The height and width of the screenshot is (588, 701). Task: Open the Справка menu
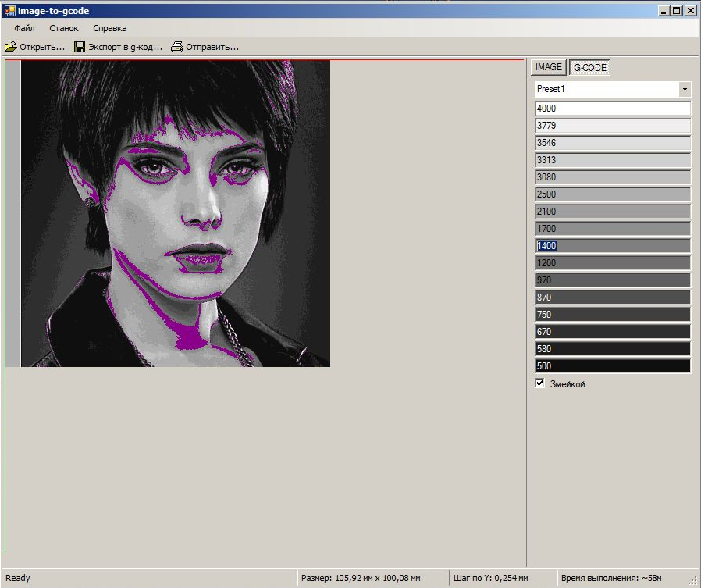[110, 28]
